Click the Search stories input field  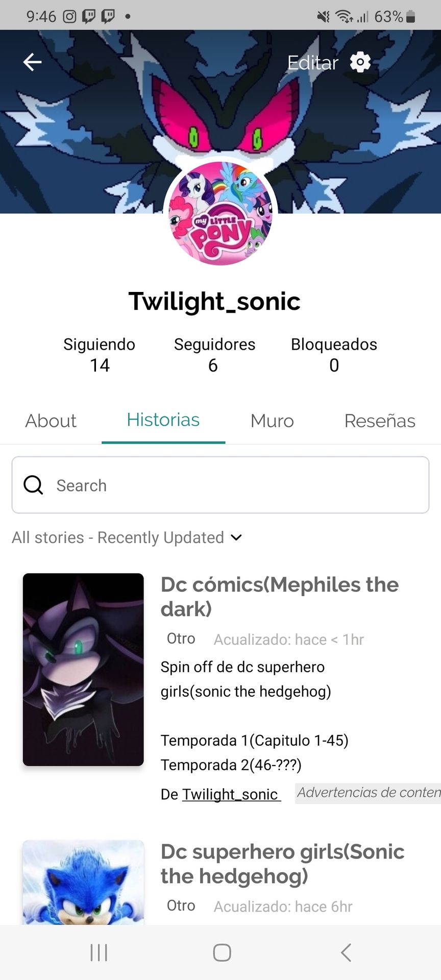(x=220, y=485)
